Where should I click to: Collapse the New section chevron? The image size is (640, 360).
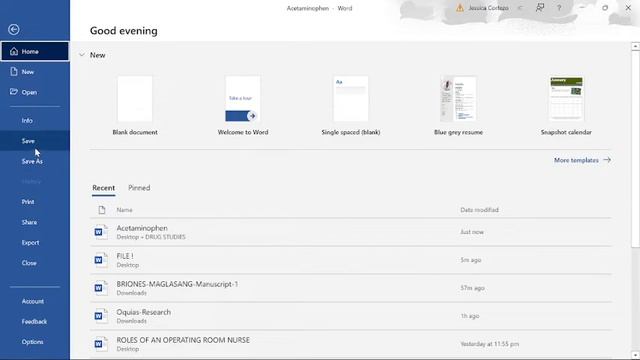click(82, 55)
